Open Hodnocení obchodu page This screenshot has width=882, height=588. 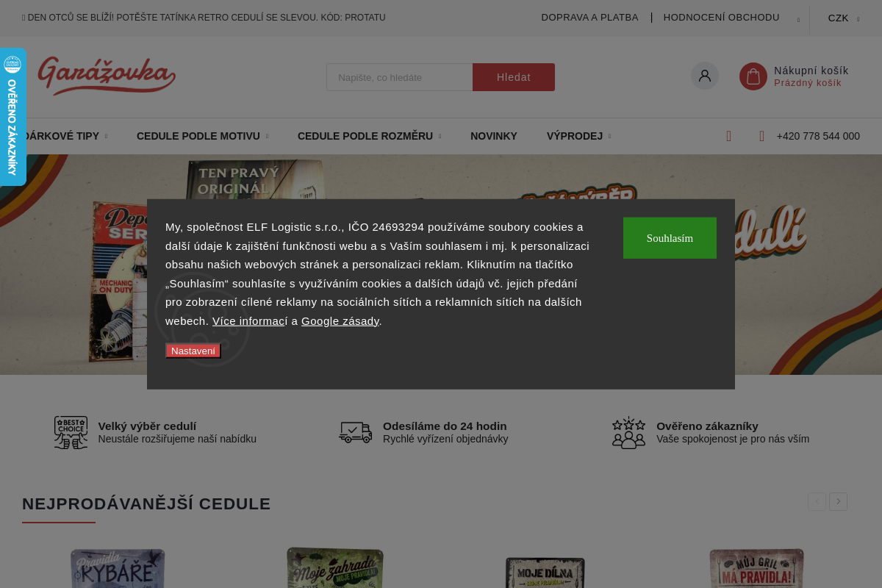pyautogui.click(x=721, y=18)
